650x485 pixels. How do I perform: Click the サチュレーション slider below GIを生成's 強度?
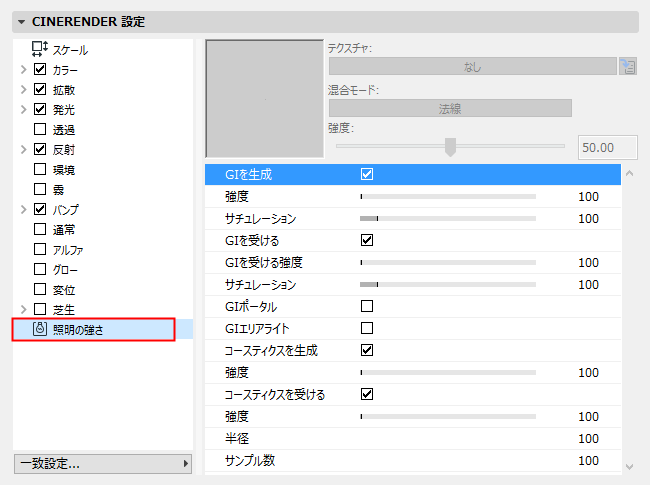(448, 218)
